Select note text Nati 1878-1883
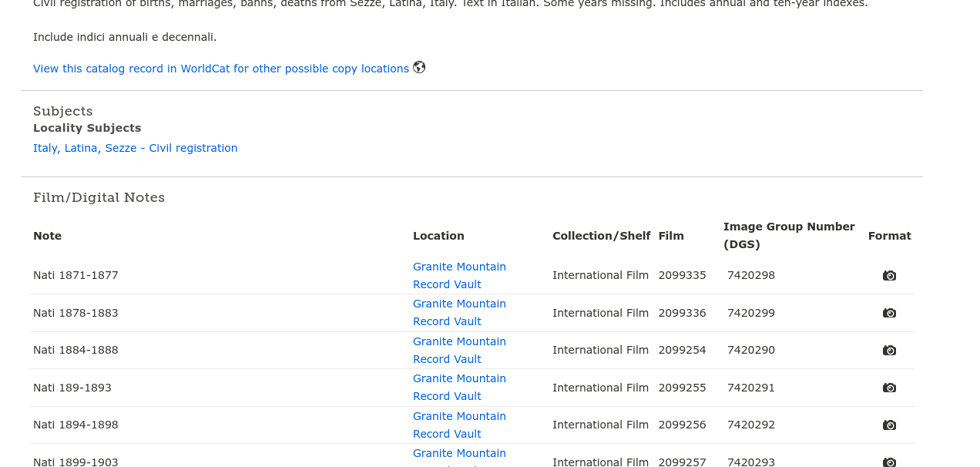This screenshot has height=467, width=980. [x=76, y=313]
